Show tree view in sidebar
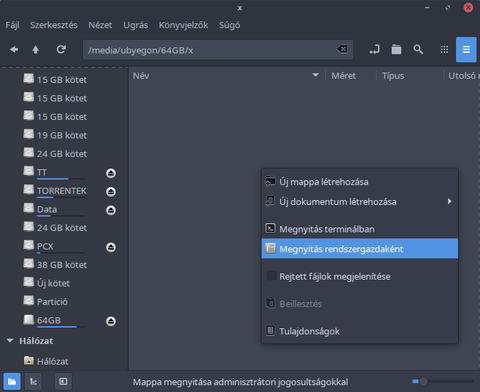Image resolution: width=480 pixels, height=392 pixels. pyautogui.click(x=33, y=381)
